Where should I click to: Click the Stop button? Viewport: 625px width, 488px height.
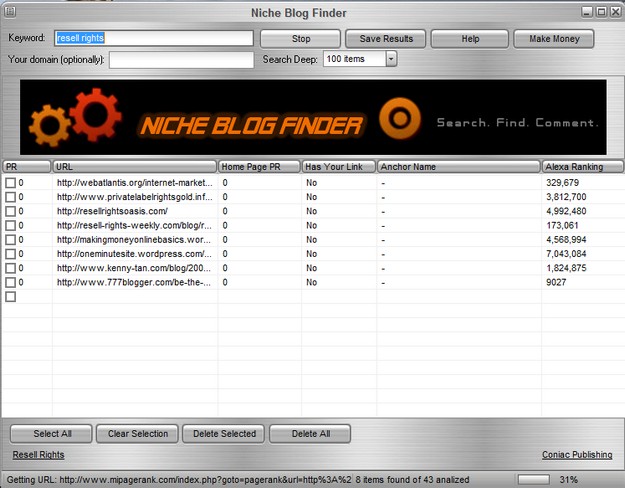(301, 39)
